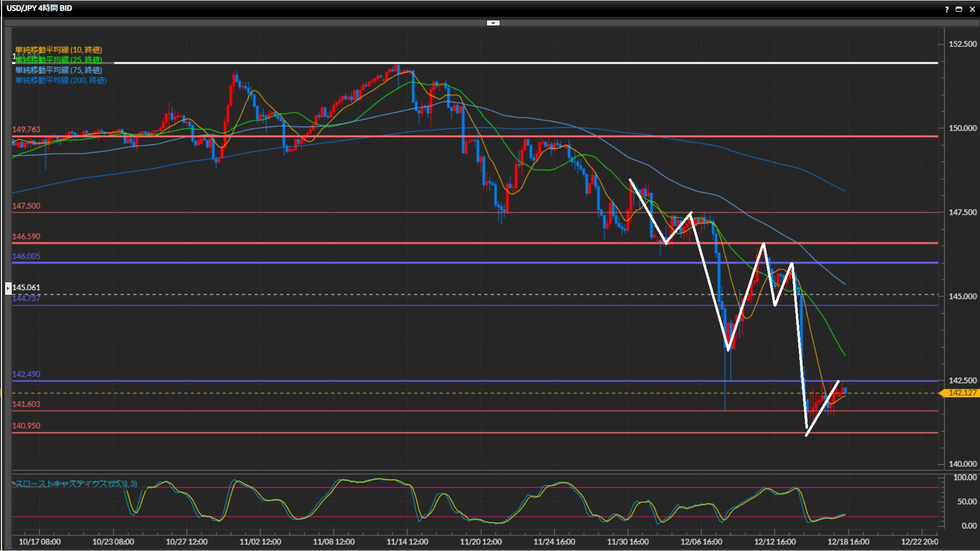Select the 200-period moving average legend
The width and height of the screenshot is (980, 551).
(61, 80)
